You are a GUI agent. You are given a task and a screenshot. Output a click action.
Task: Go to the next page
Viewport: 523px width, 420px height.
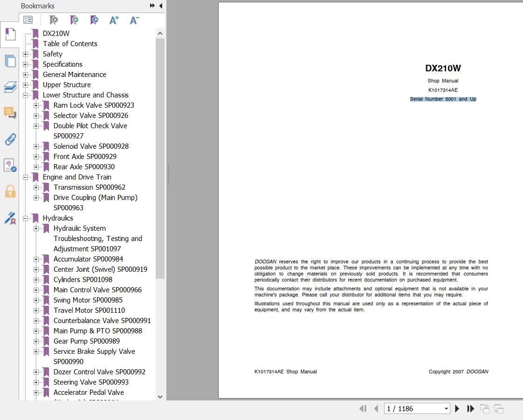click(x=457, y=409)
